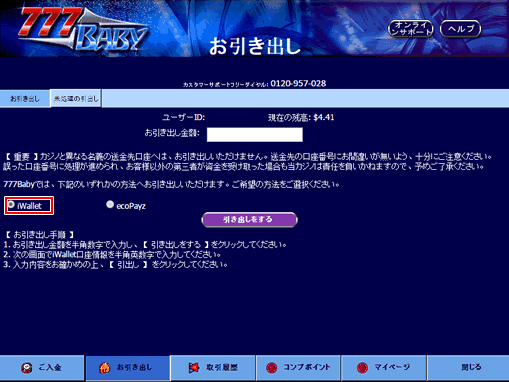Switch to the 未処理の引出し tab
The image size is (509, 382).
[76, 99]
